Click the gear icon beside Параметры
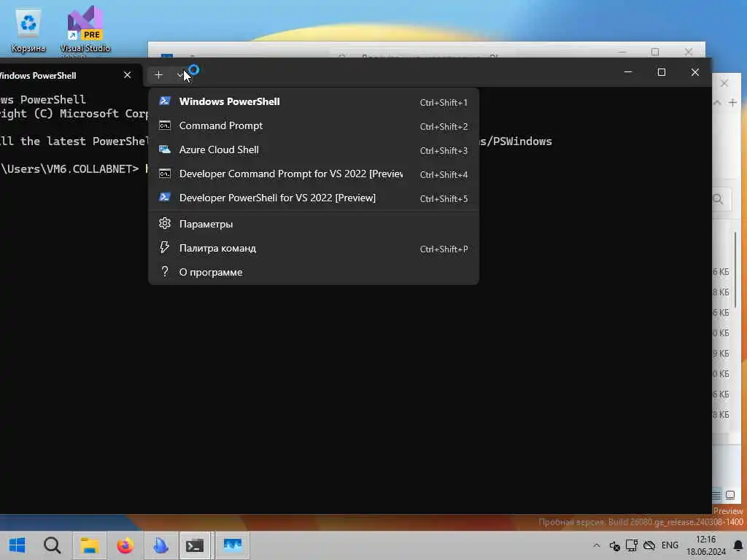 tap(165, 223)
